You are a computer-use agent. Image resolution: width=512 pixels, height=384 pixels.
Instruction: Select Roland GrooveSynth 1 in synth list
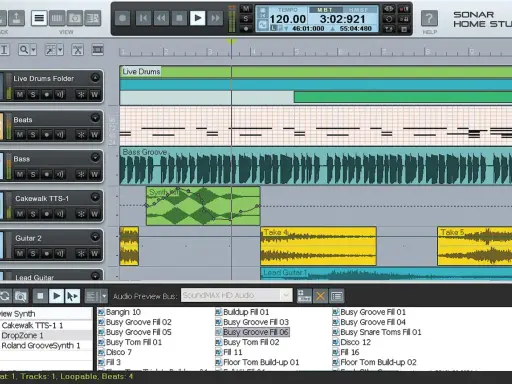pos(46,345)
